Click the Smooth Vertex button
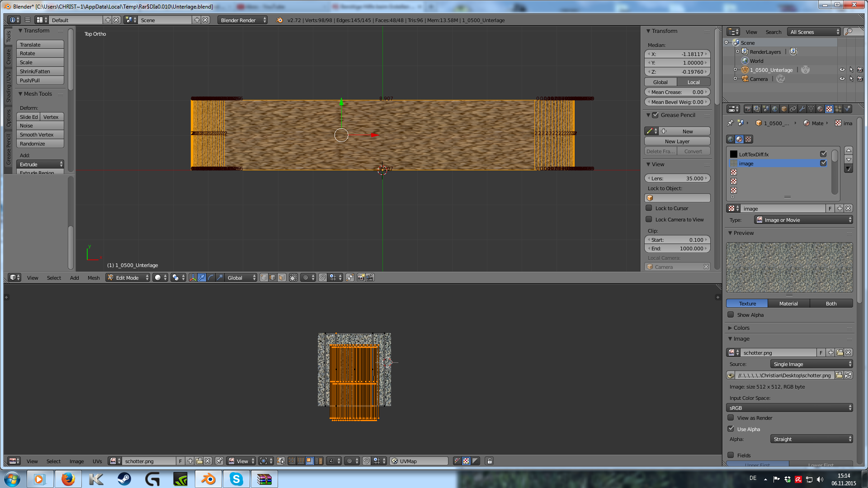Viewport: 868px width, 488px height. (40, 135)
